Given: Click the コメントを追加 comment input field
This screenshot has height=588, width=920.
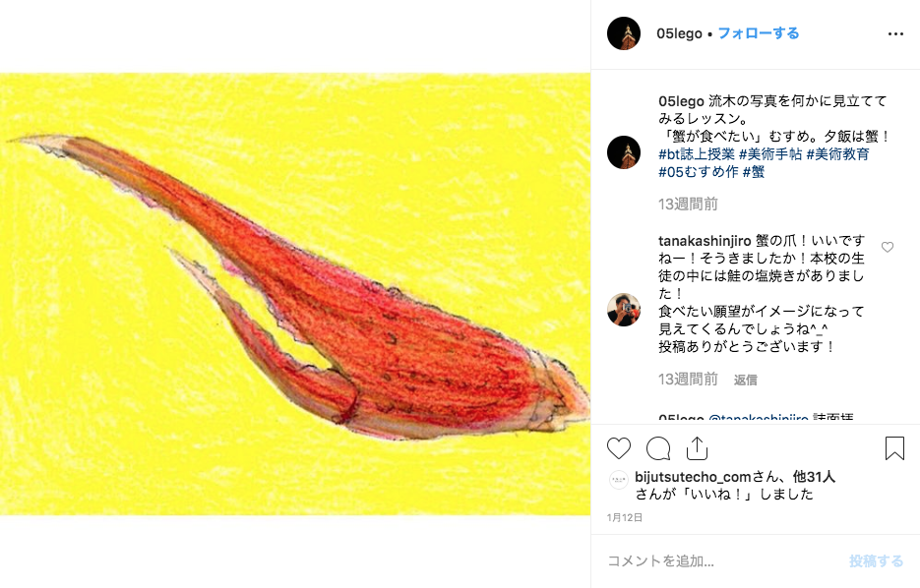Looking at the screenshot, I should [721, 561].
